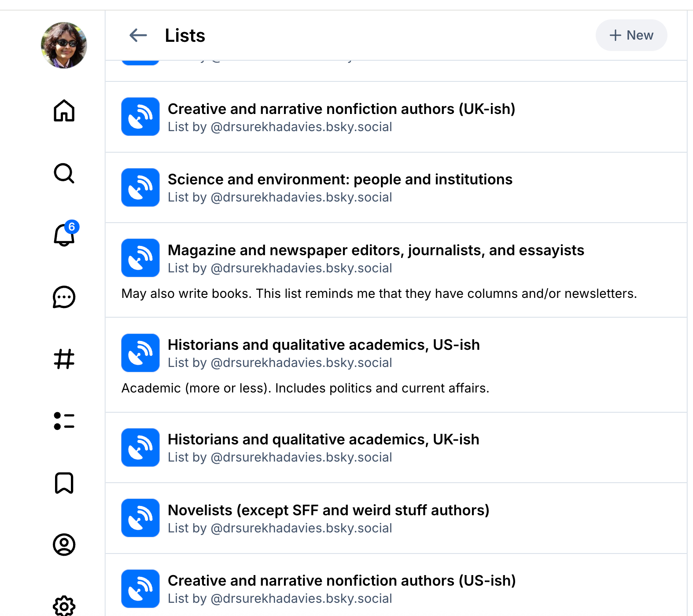This screenshot has width=693, height=616.
Task: Open notifications bell with 6 badge
Action: coord(64,235)
